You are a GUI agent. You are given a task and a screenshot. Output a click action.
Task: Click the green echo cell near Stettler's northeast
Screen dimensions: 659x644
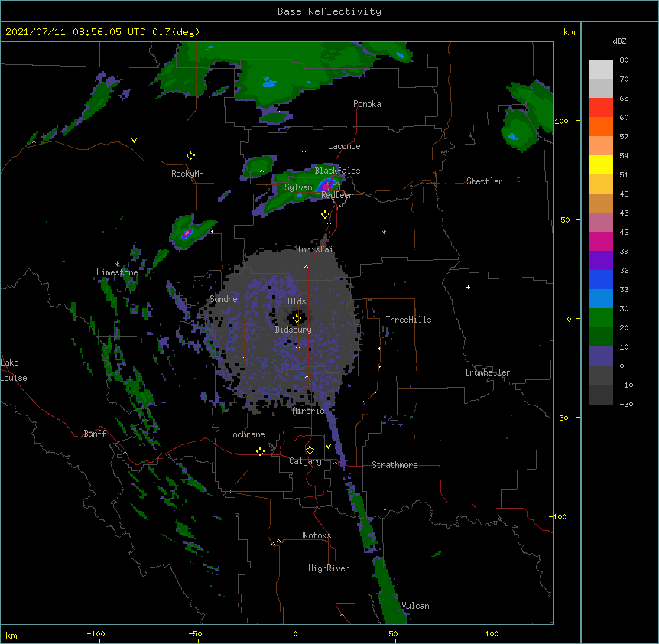519,131
